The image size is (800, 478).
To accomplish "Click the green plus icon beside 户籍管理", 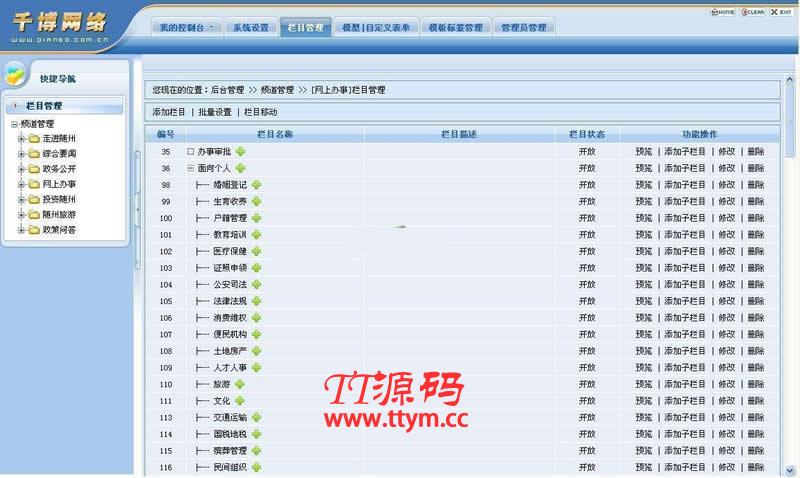I will coord(256,218).
